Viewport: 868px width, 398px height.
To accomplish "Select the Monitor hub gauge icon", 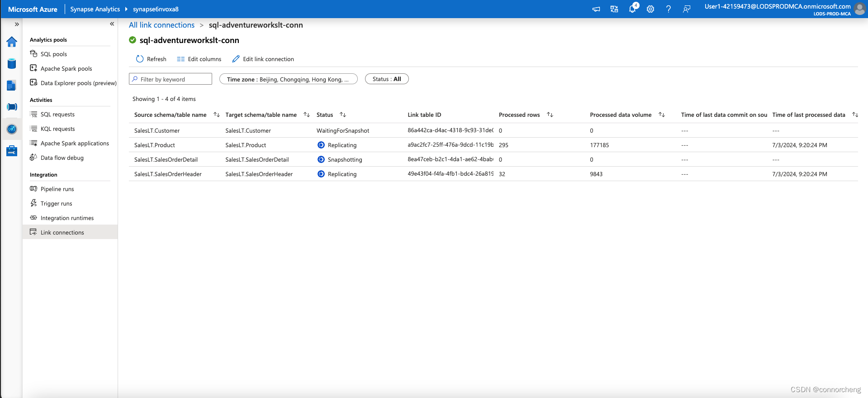I will [x=12, y=129].
